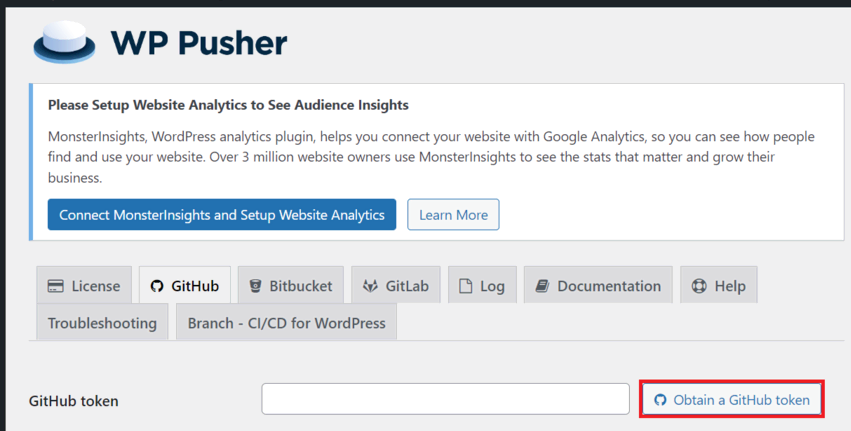Screen dimensions: 851x431
Task: Click the Log tab file icon
Action: pyautogui.click(x=465, y=286)
